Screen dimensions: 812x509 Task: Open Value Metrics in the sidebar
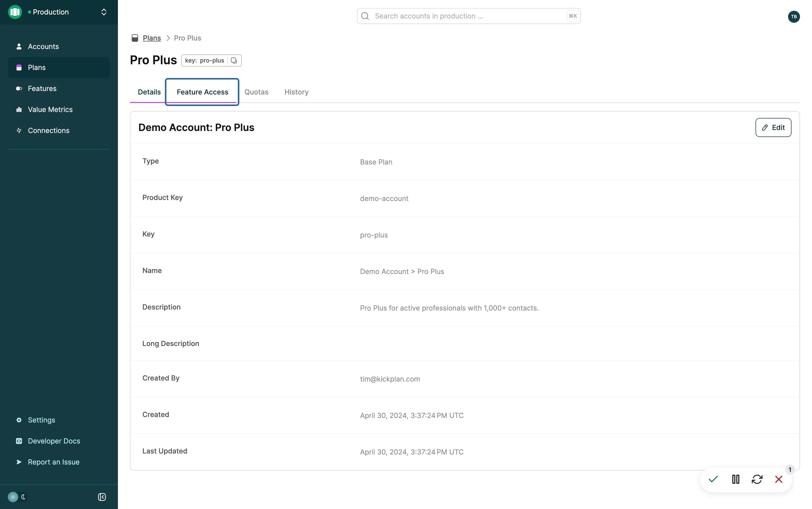pos(59,109)
